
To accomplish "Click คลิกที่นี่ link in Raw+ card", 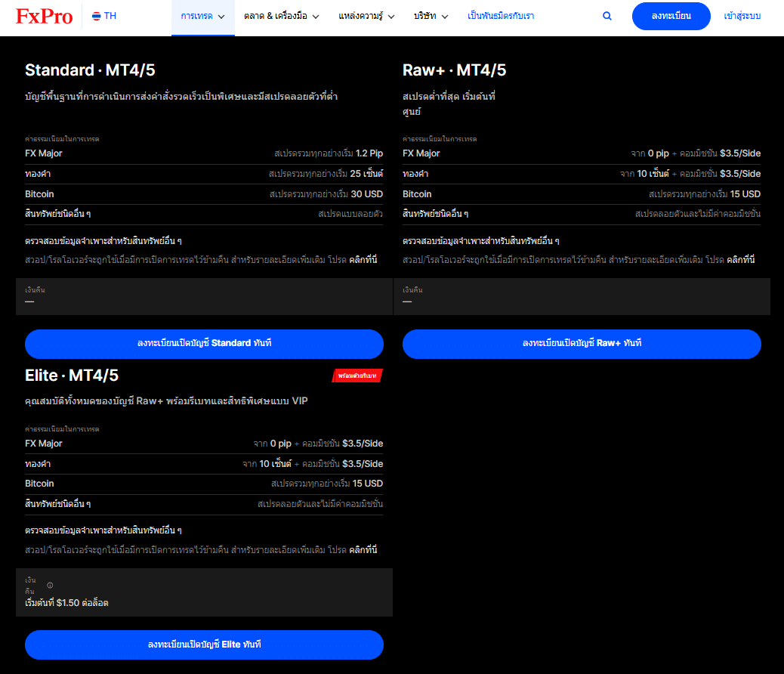I will [740, 260].
